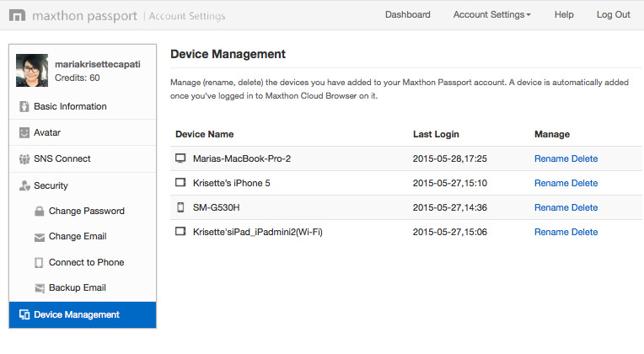Go to the Dashboard page
Viewport: 644px width, 354px height.
[407, 15]
